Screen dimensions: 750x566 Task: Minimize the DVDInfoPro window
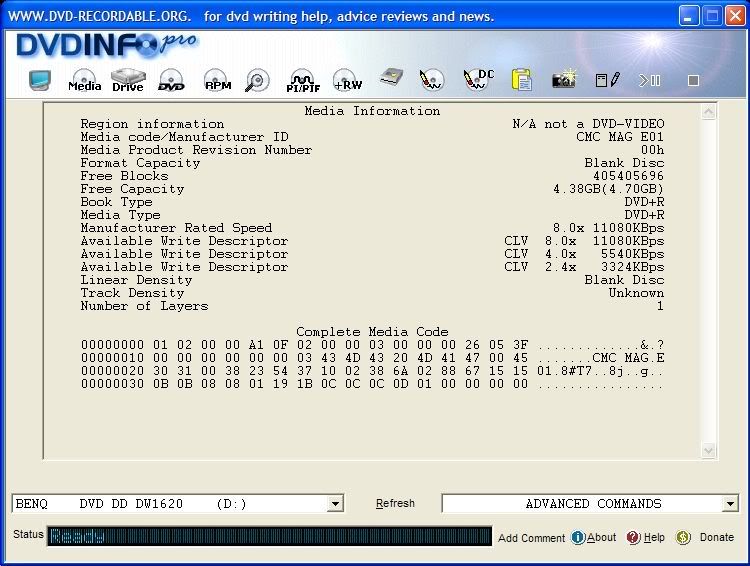(689, 16)
